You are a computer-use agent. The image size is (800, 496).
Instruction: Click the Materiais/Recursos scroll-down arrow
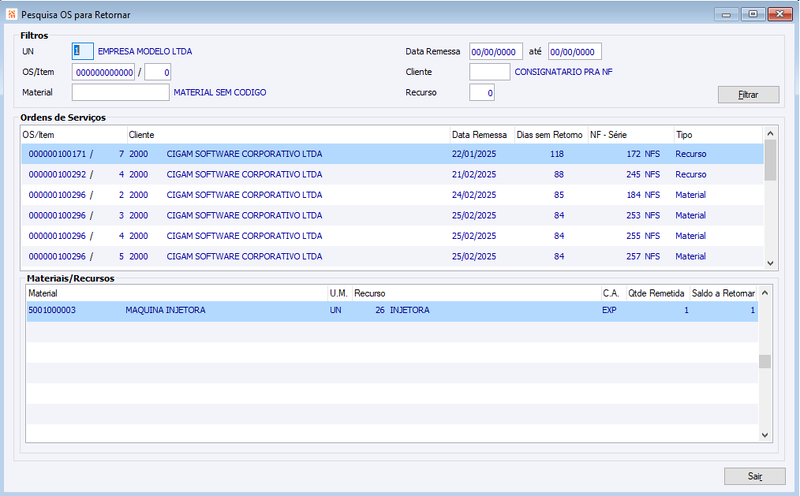764,435
